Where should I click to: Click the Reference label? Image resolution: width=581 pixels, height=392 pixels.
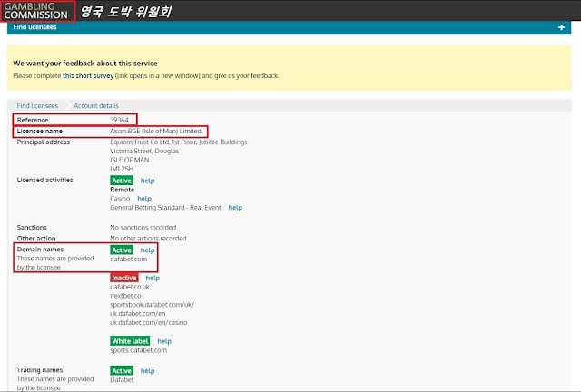[x=33, y=120]
